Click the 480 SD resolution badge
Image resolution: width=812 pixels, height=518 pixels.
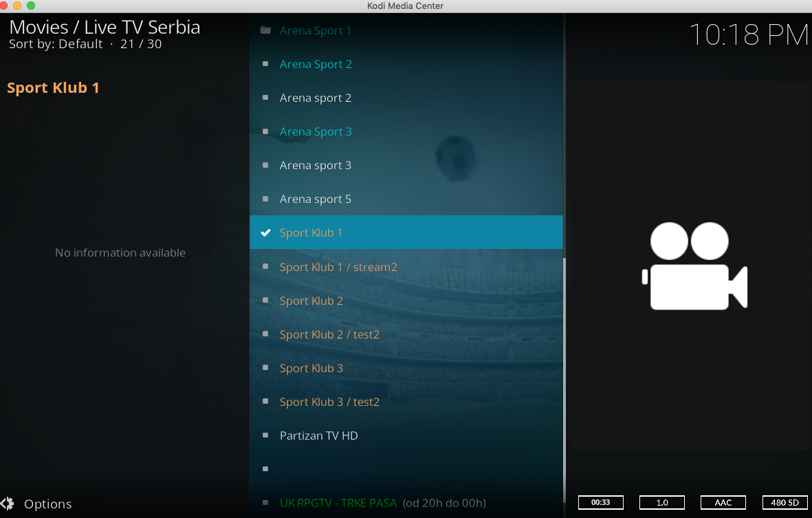784,502
